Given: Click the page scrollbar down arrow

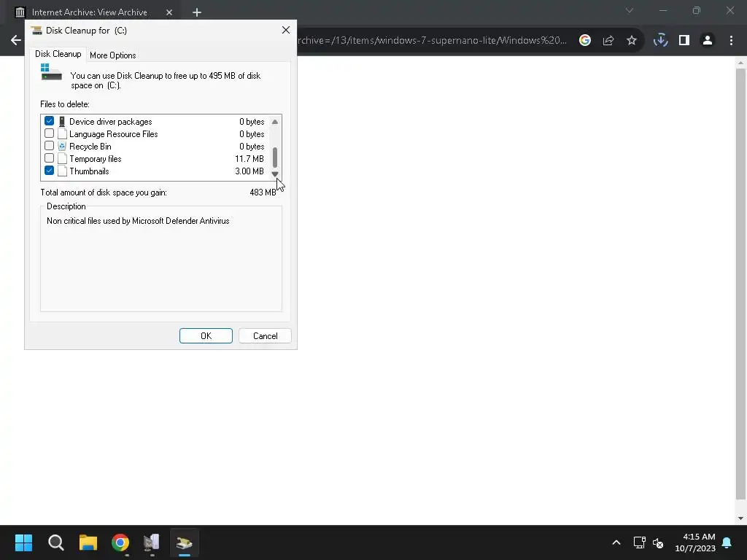Looking at the screenshot, I should coord(740,518).
